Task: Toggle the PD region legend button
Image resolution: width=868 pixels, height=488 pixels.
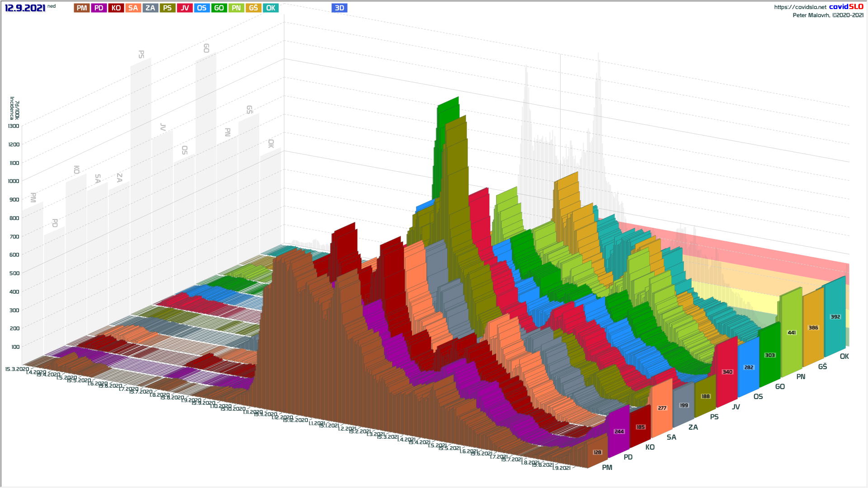Action: pos(99,8)
